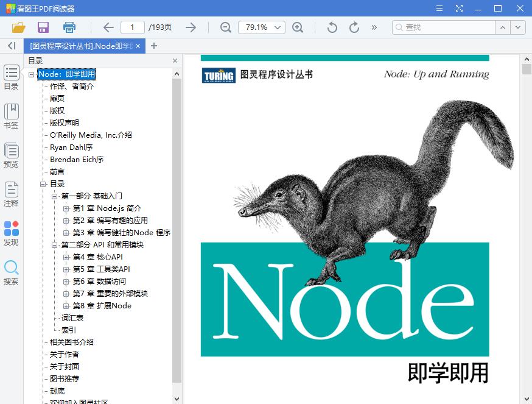The width and height of the screenshot is (532, 404).
Task: Find previous search result with up arrow
Action: [x=503, y=27]
